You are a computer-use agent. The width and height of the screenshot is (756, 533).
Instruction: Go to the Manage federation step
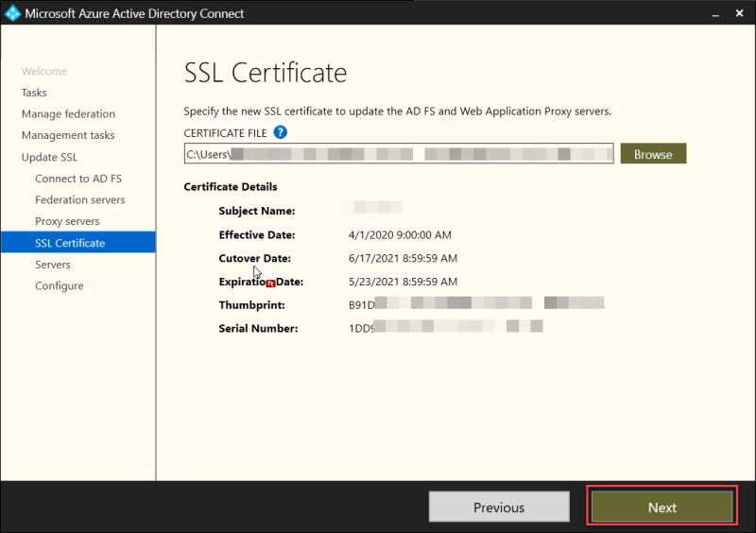(68, 114)
